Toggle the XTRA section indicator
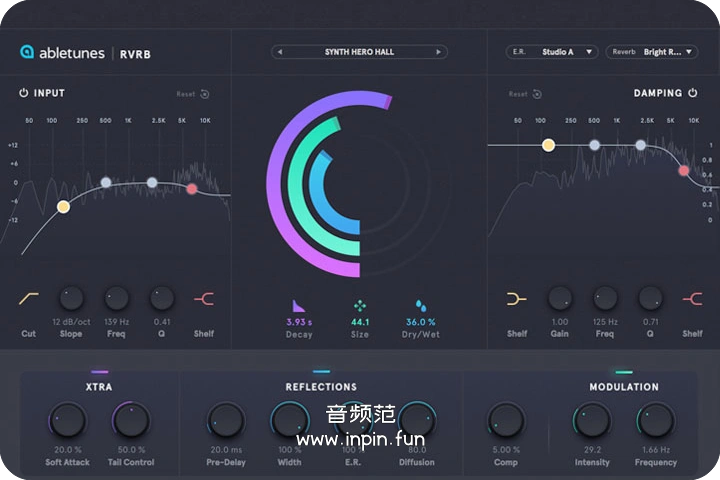Viewport: 720px width, 480px height. [x=99, y=372]
